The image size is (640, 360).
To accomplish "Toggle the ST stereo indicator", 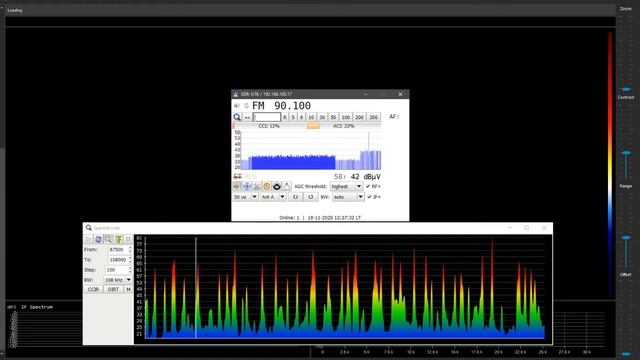I will (x=238, y=176).
